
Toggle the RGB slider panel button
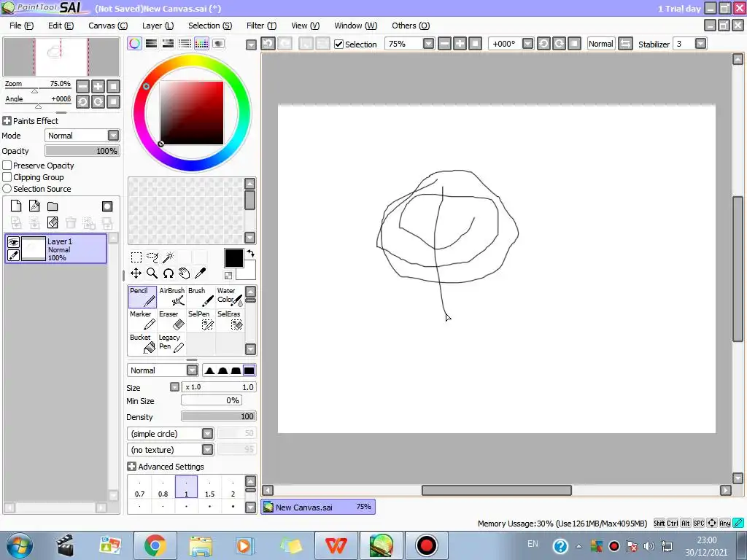click(152, 44)
